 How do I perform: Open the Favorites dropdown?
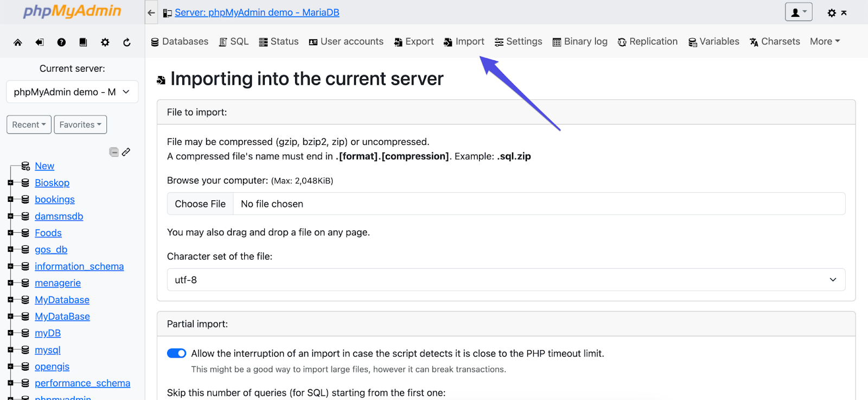[80, 124]
